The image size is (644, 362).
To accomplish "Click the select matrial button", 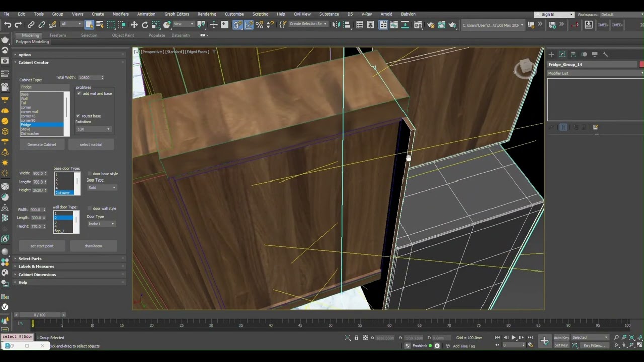I will (91, 145).
